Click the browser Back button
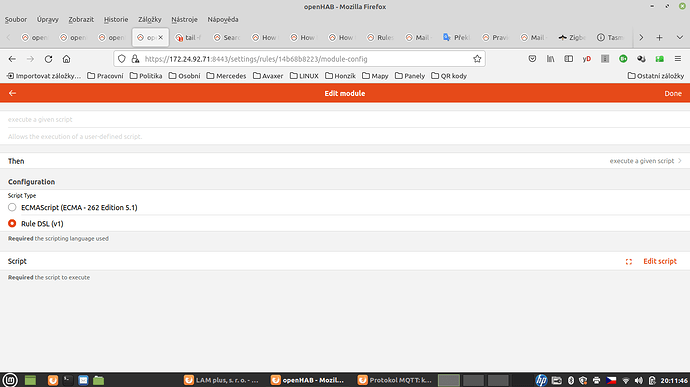690x387 pixels. (x=12, y=59)
